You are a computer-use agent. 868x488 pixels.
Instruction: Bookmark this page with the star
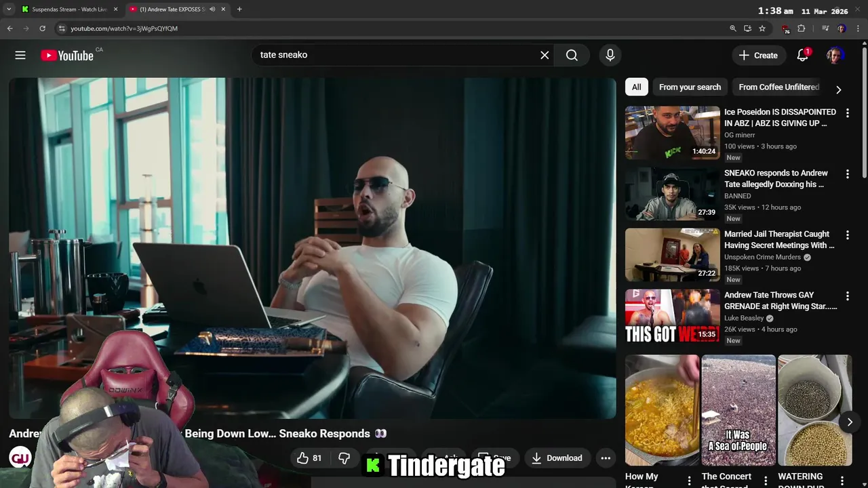(x=762, y=28)
